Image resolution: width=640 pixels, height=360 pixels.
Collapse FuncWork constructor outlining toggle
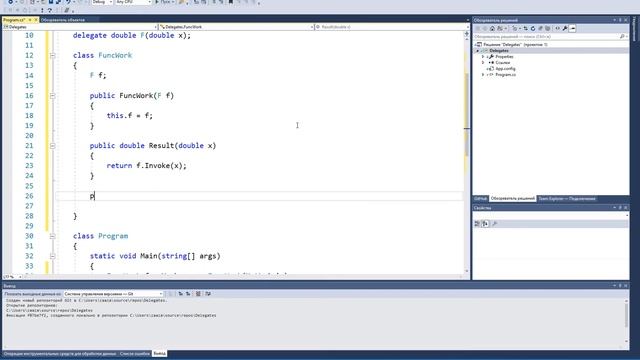coord(52,96)
